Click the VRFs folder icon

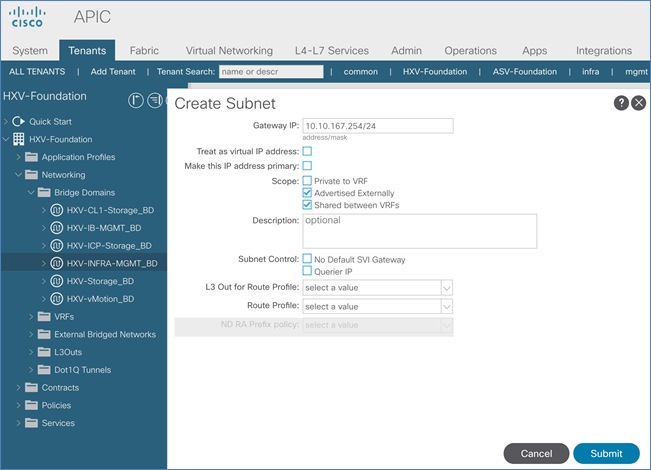44,316
